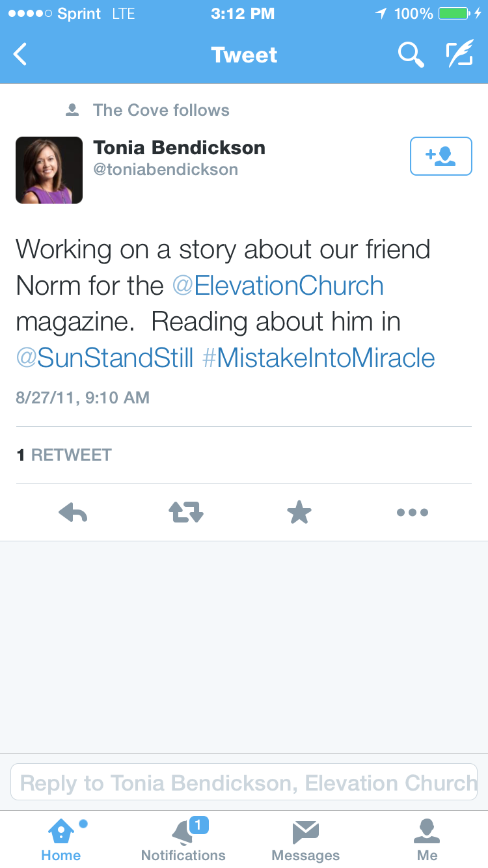This screenshot has height=868, width=488.
Task: Open the @ElevationChurch mention link
Action: (x=278, y=286)
